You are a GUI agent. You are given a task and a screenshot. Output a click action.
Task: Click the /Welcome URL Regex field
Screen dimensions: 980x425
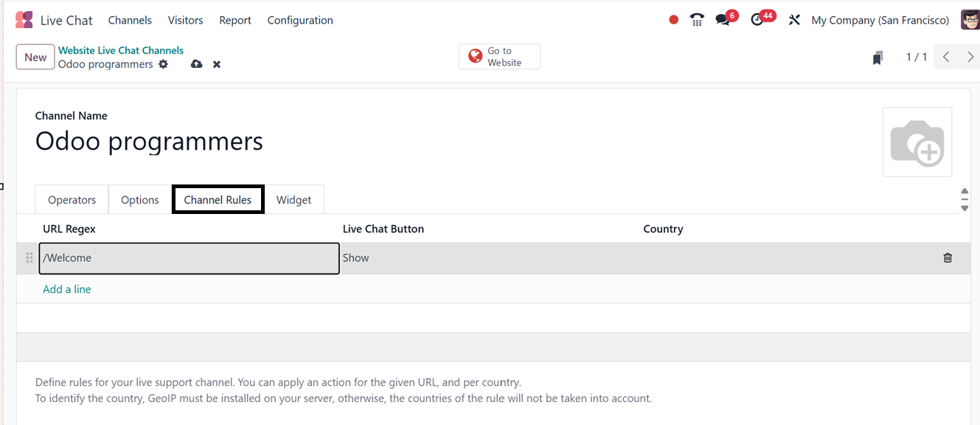click(189, 258)
